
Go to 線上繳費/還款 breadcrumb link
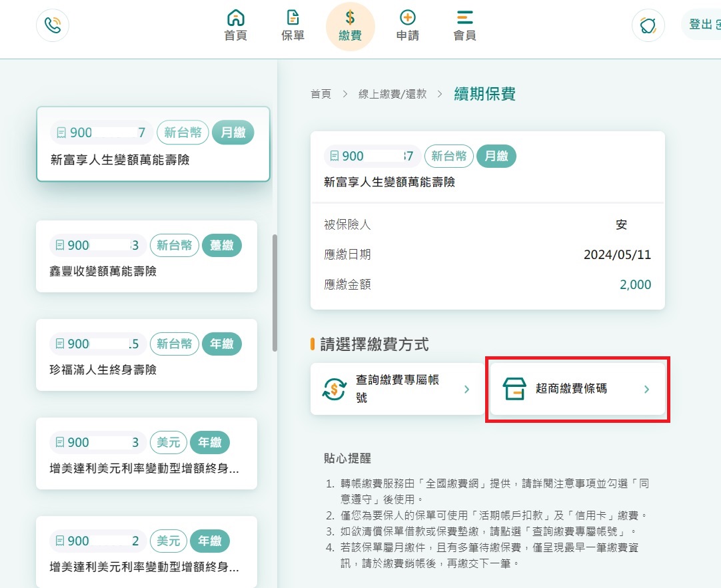[x=392, y=94]
